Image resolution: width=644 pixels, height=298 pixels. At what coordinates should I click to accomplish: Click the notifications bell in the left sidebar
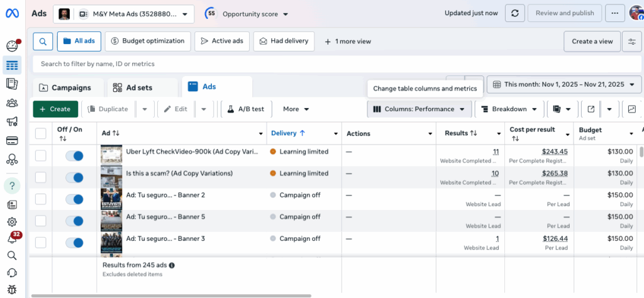[11, 239]
